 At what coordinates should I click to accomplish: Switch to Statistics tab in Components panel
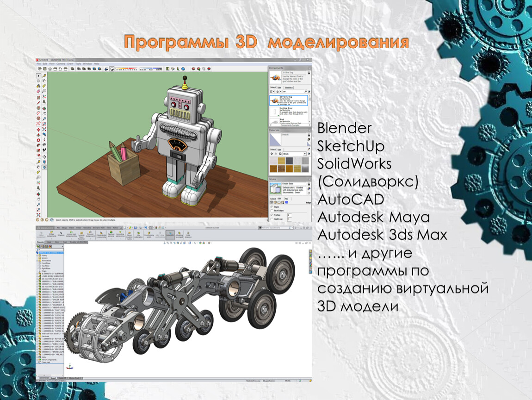coord(289,87)
